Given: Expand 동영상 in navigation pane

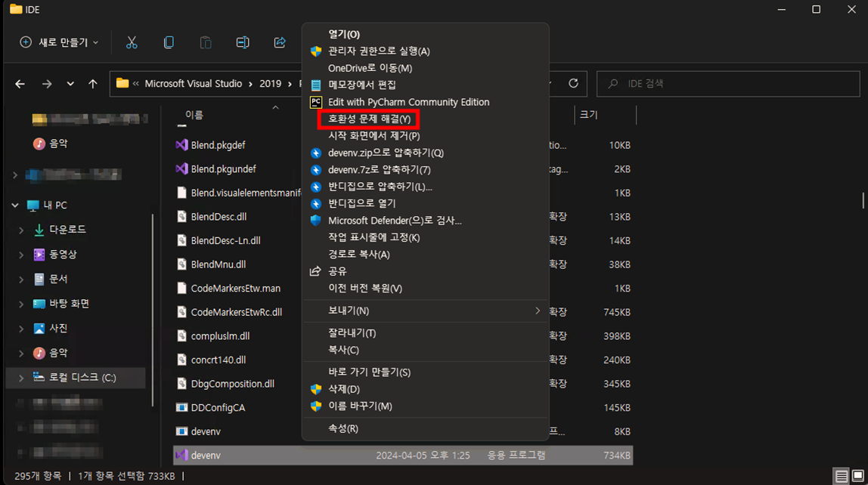Looking at the screenshot, I should coord(21,255).
